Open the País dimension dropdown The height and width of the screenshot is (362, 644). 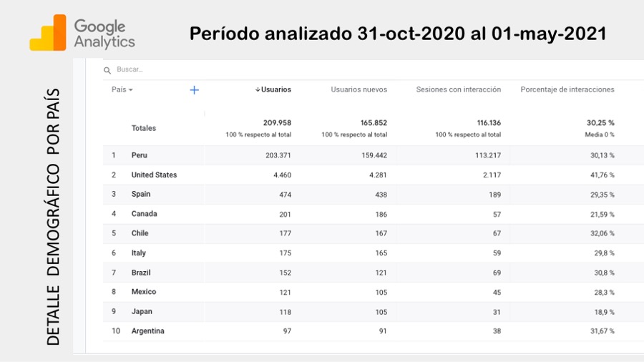coord(122,90)
